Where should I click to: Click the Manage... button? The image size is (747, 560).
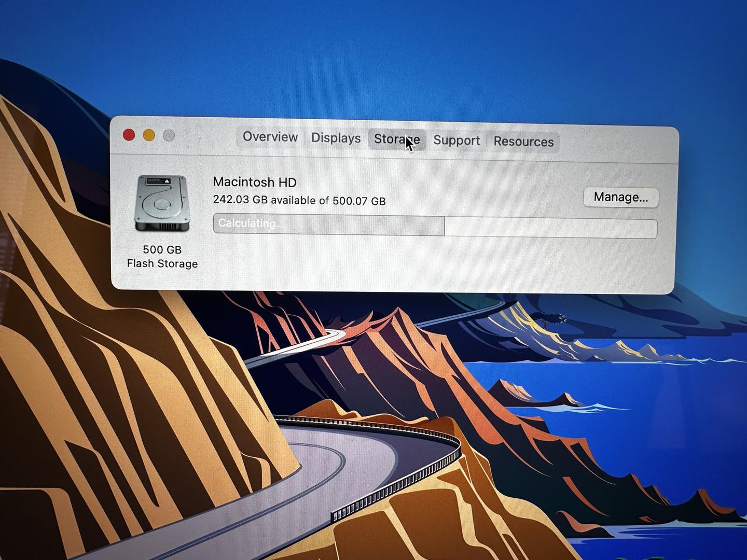click(621, 197)
